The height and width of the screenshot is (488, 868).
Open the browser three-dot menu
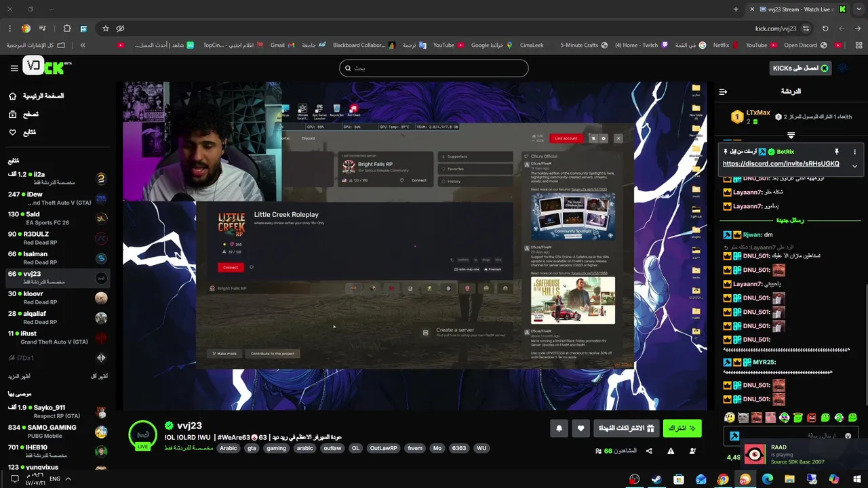pos(9,28)
